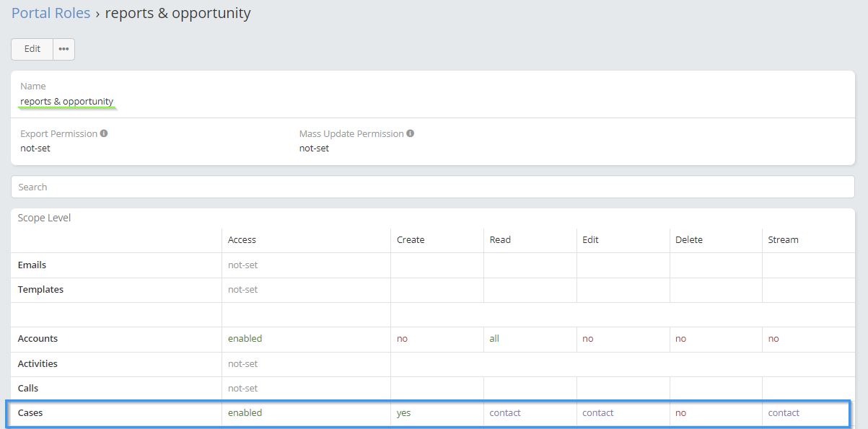The height and width of the screenshot is (429, 868).
Task: Click the Cases access 'enabled' value
Action: coord(245,413)
